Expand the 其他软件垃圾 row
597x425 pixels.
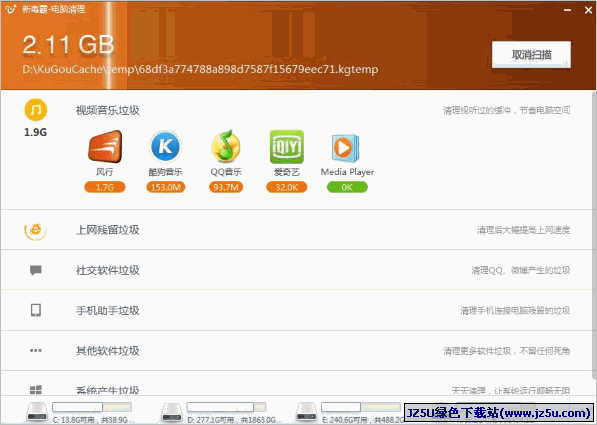[x=297, y=350]
